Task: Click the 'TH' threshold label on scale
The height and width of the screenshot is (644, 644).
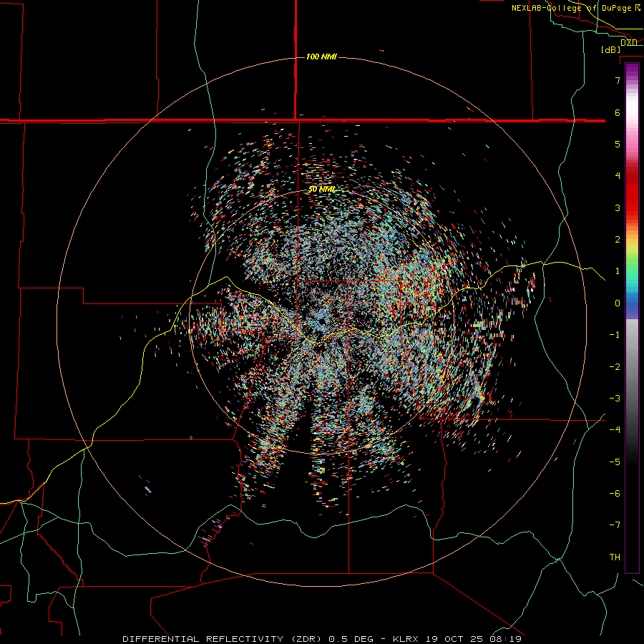Action: [615, 557]
